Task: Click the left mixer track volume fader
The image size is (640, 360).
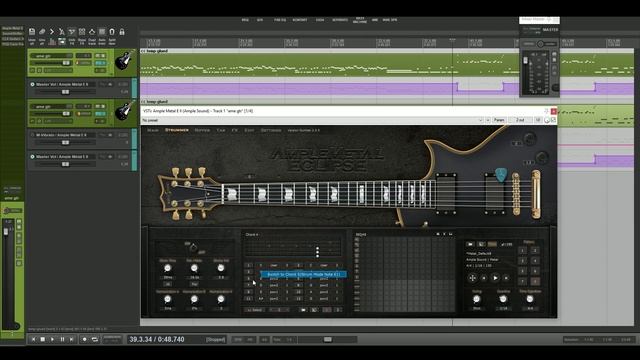Action: pos(6,231)
